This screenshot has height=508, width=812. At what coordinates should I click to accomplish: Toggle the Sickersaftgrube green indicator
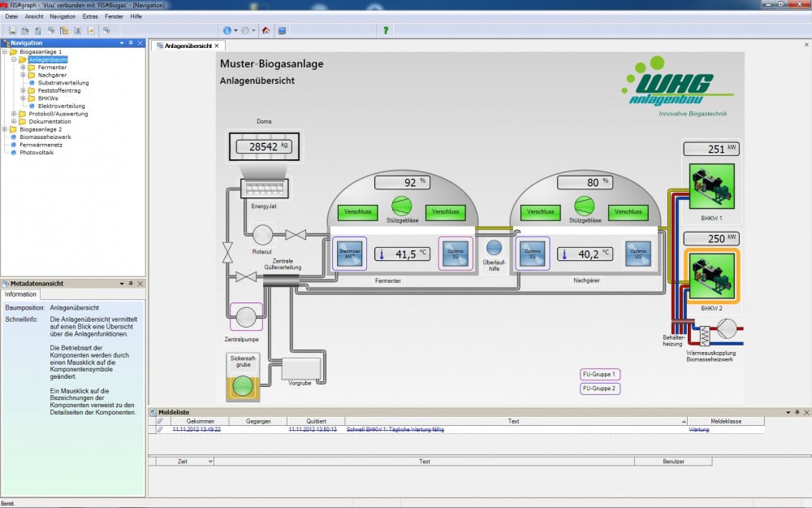click(243, 386)
